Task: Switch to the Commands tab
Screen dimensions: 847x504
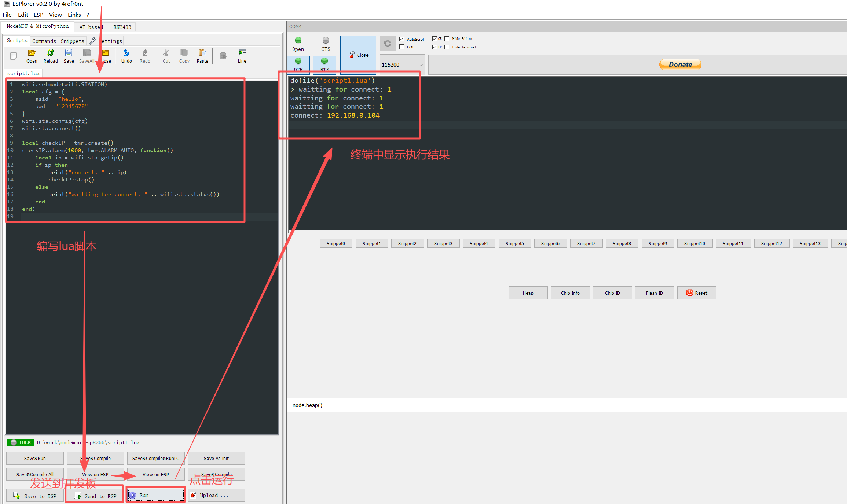Action: pos(44,41)
